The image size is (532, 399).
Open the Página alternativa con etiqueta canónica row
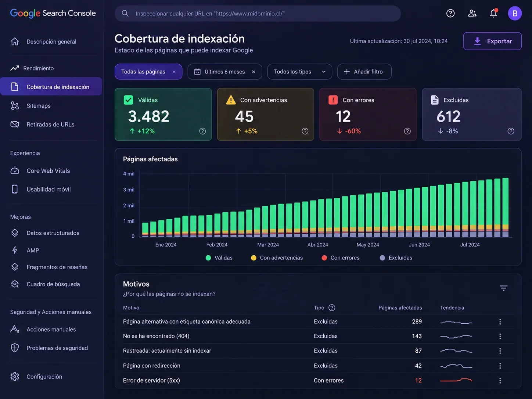(318, 321)
